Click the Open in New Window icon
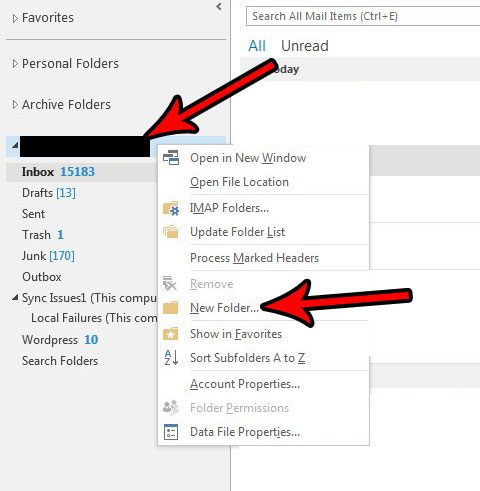This screenshot has height=491, width=480. 171,158
